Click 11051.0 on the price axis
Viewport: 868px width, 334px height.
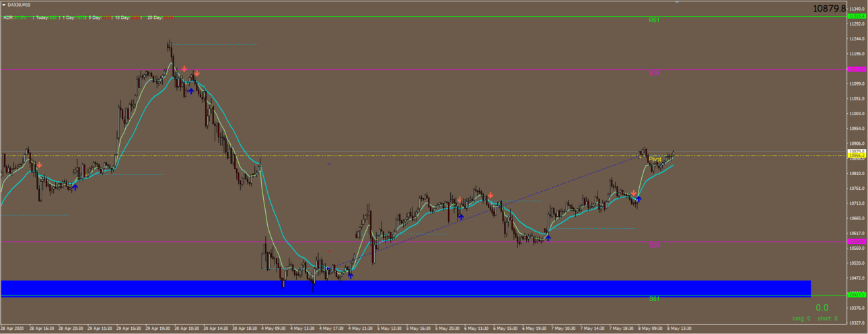(857, 98)
